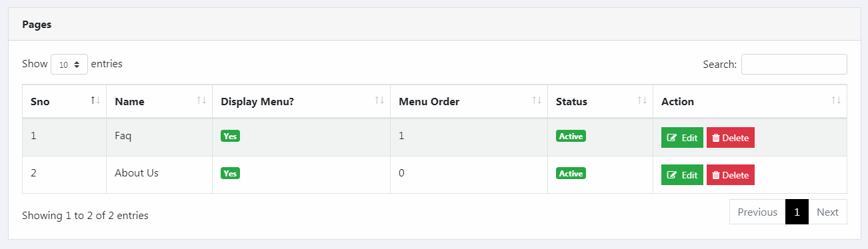
Task: Click Yes badge in Faq row
Action: [230, 136]
